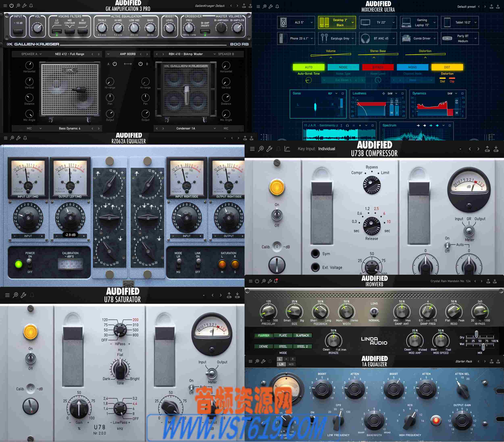Pause MixChecker track playback
Viewport: 504px width, 442px height.
(354, 125)
